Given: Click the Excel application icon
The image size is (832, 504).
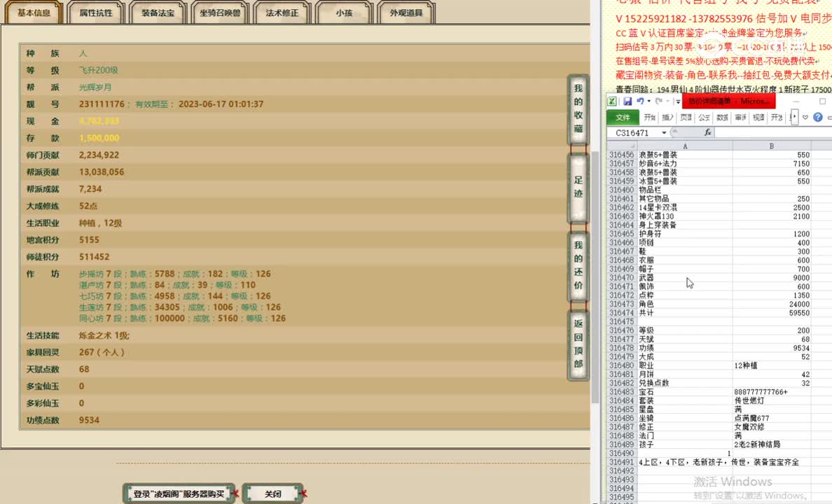Looking at the screenshot, I should (x=612, y=101).
